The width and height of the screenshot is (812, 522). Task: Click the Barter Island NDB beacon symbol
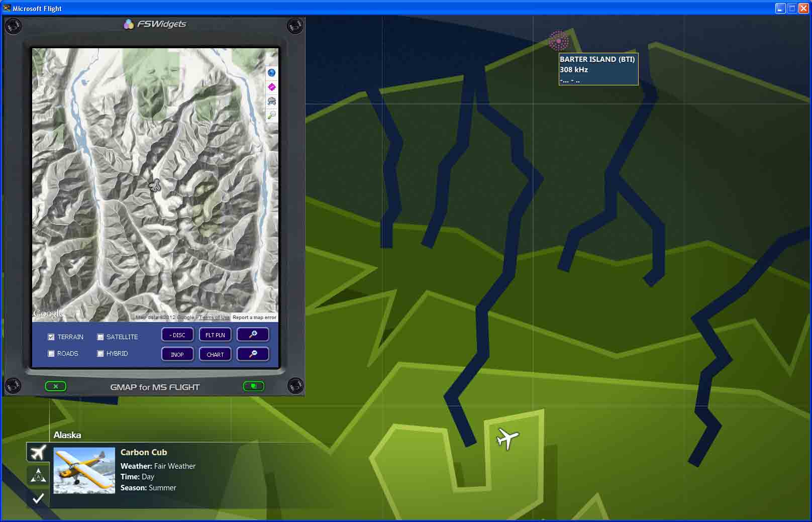click(558, 41)
